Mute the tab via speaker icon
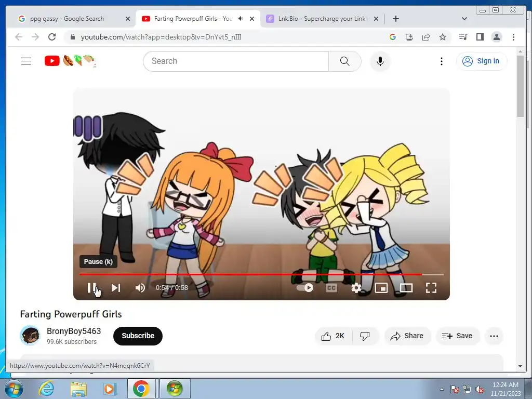The width and height of the screenshot is (532, 399). point(241,19)
